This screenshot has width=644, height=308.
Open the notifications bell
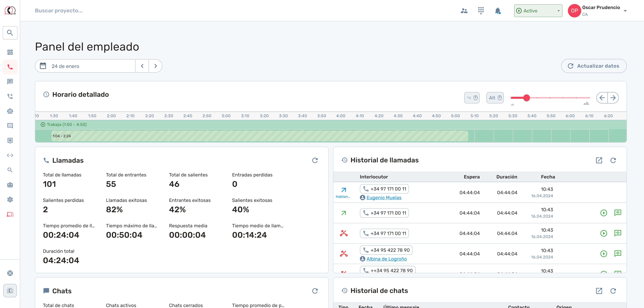click(x=498, y=11)
